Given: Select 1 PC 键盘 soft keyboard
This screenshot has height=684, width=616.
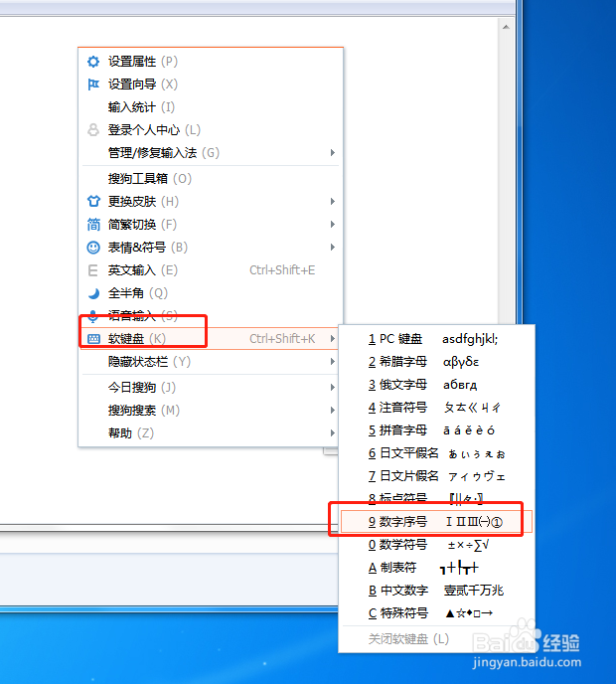Looking at the screenshot, I should [436, 339].
